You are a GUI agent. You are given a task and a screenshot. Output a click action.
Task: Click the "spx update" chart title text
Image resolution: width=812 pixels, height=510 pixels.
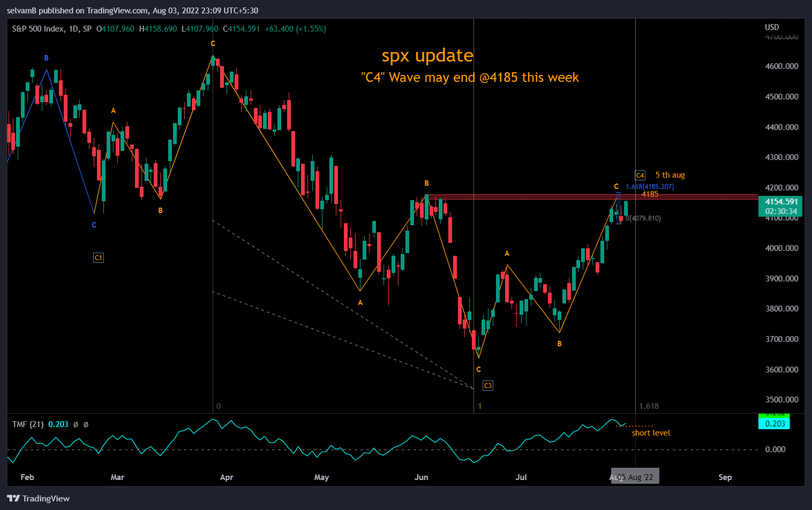pyautogui.click(x=427, y=56)
